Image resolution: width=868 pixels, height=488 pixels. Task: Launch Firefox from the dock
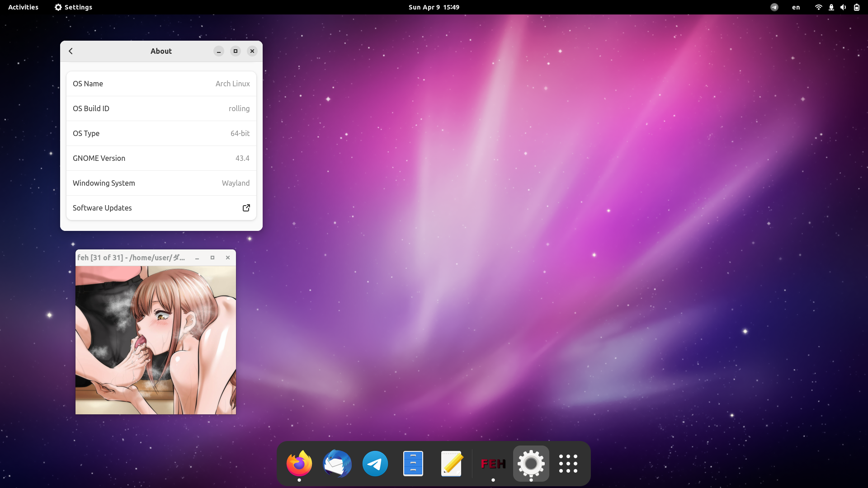click(x=299, y=464)
